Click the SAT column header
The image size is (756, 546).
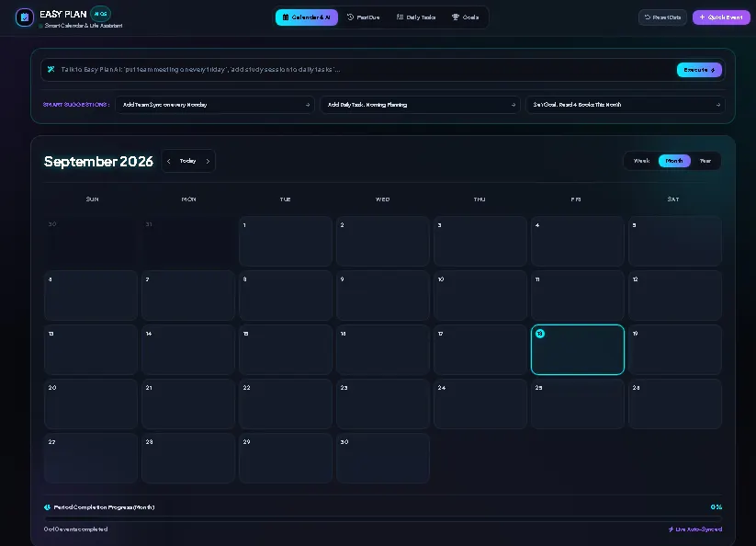coord(673,199)
